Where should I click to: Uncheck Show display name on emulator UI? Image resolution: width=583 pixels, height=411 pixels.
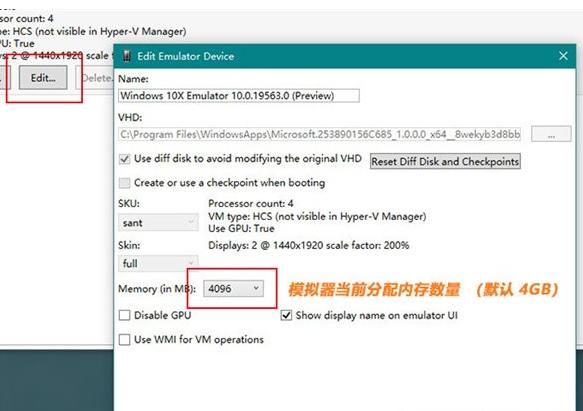pyautogui.click(x=286, y=315)
